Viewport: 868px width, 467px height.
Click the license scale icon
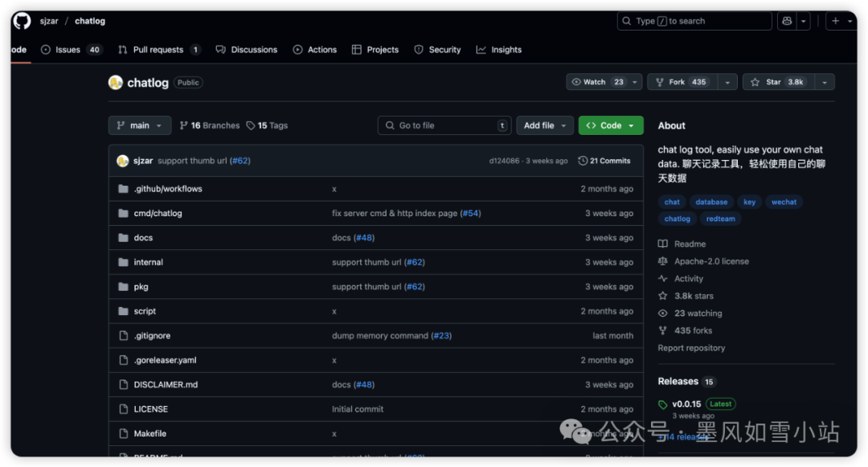pos(662,261)
